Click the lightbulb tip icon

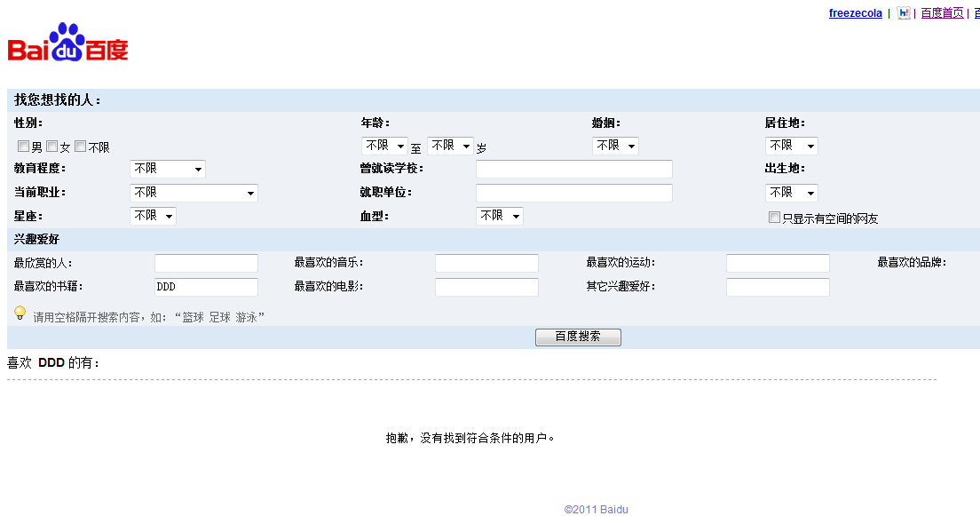[20, 314]
